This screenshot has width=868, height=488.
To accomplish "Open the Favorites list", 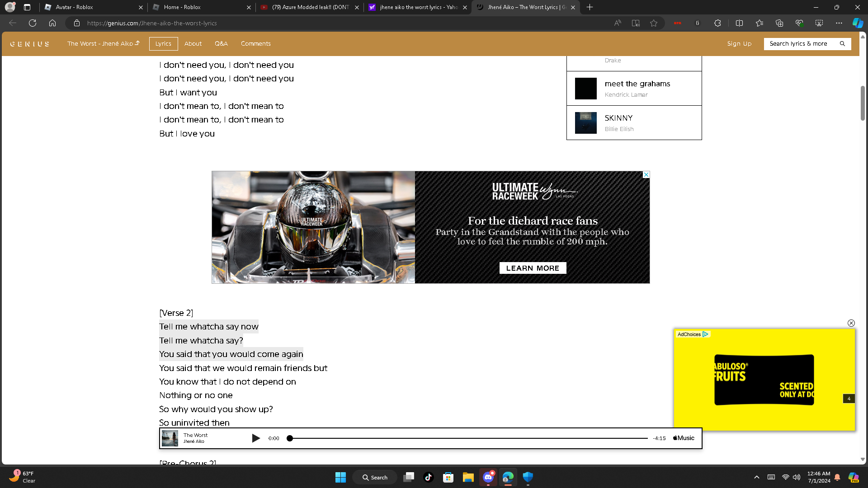I will click(759, 23).
